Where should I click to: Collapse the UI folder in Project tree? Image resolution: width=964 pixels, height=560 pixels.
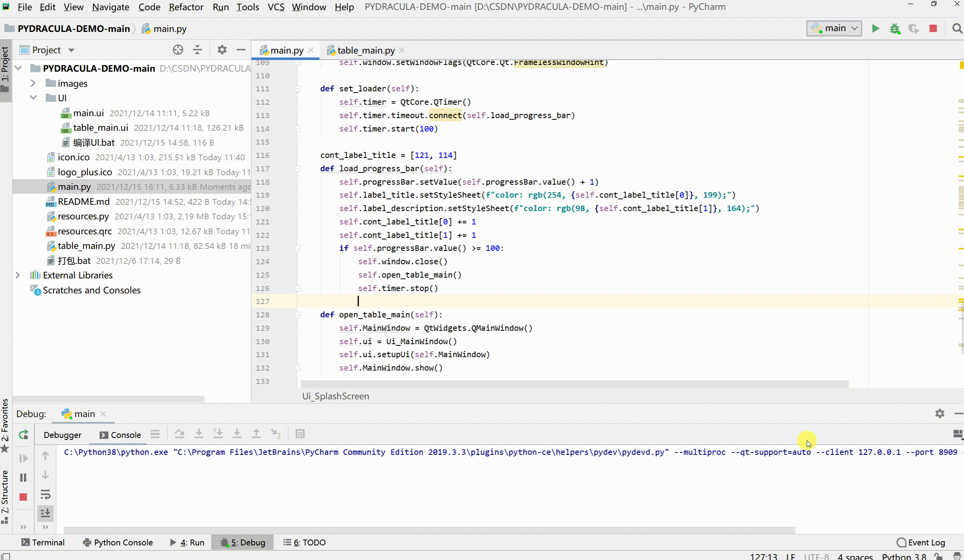click(33, 98)
